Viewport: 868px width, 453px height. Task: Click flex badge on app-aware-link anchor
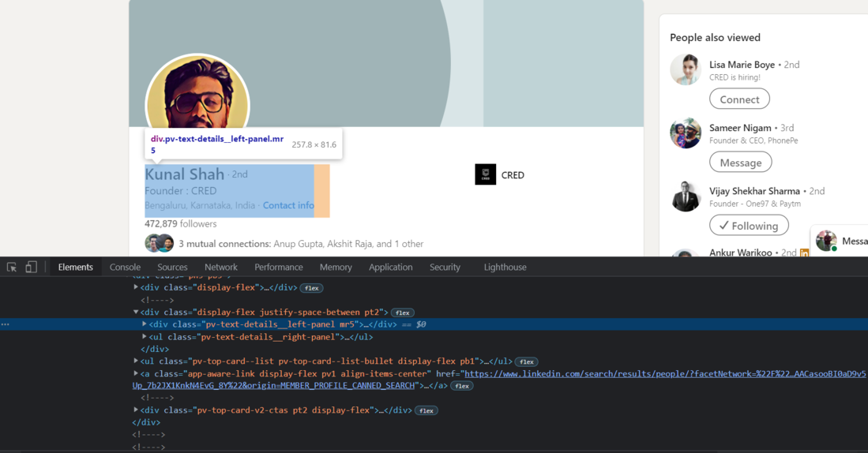462,386
